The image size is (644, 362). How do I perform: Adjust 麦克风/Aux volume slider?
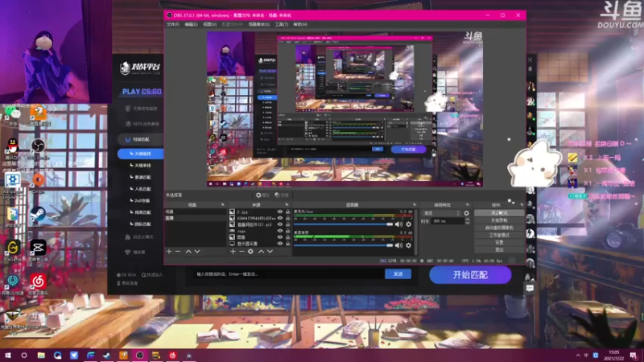344,224
